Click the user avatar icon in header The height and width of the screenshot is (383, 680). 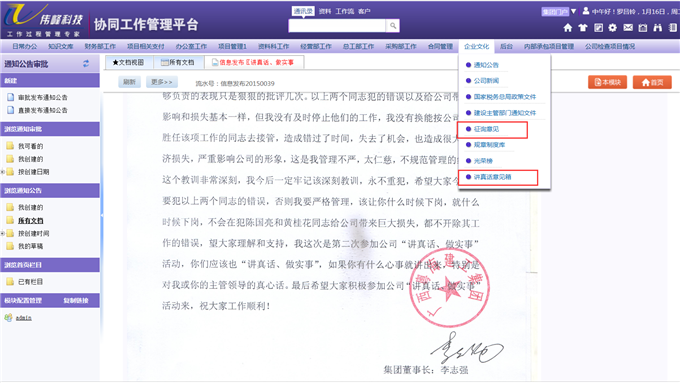coord(586,11)
